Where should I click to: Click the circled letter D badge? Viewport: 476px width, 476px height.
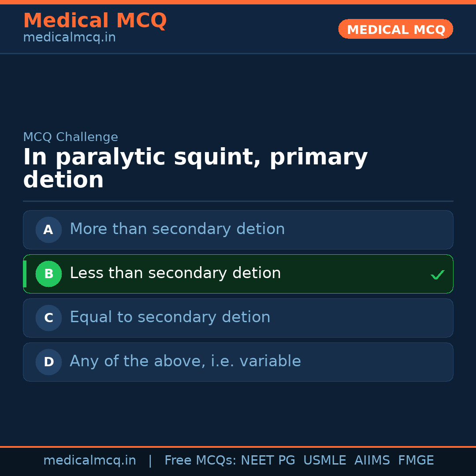coord(48,362)
